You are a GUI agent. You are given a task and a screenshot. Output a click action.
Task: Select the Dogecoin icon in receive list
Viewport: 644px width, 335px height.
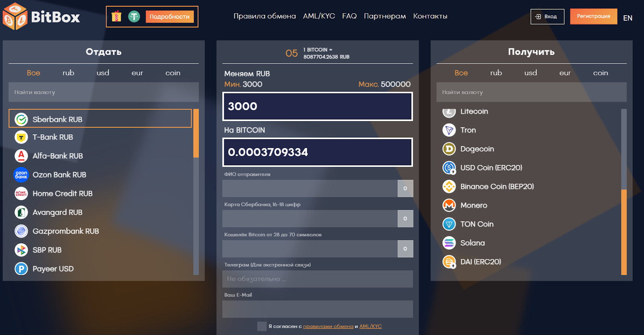click(449, 149)
